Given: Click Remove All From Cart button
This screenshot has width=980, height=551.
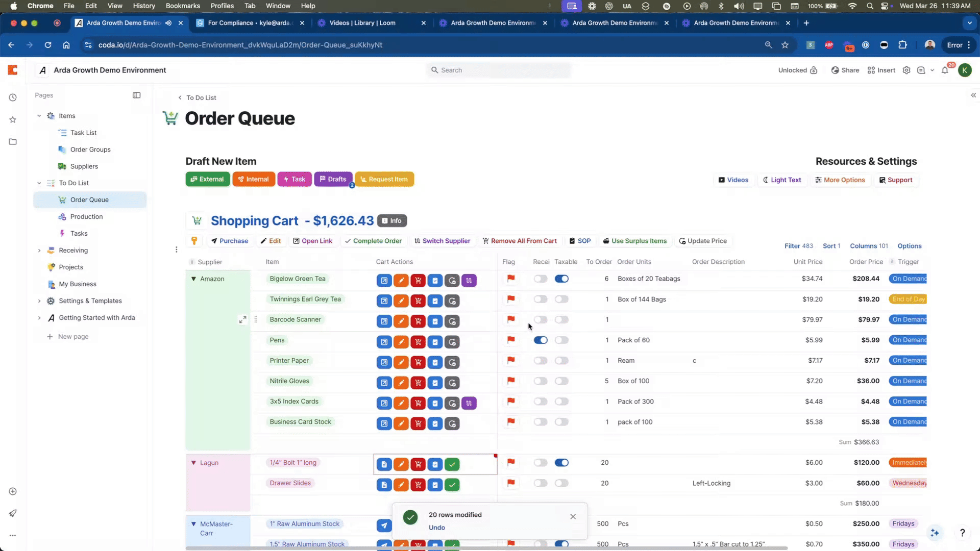Looking at the screenshot, I should pos(520,241).
